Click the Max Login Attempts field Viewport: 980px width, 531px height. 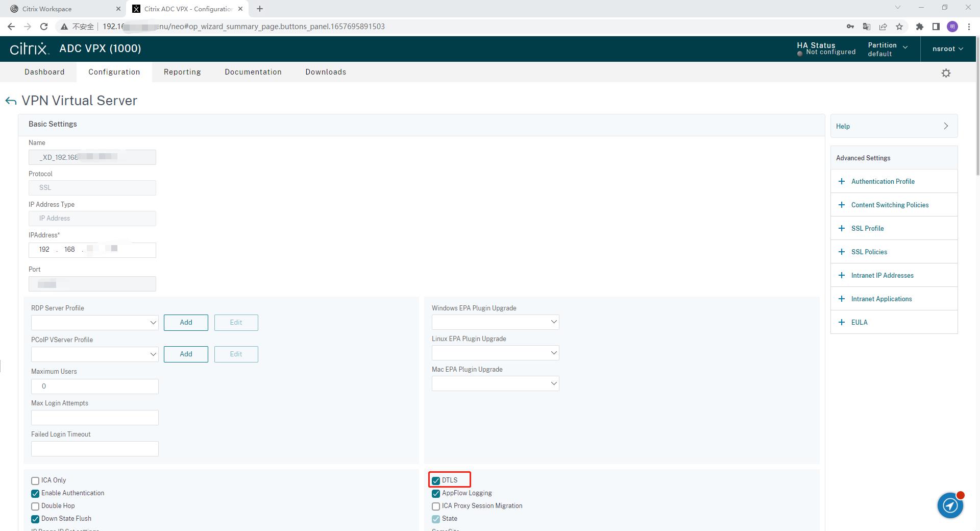(95, 418)
